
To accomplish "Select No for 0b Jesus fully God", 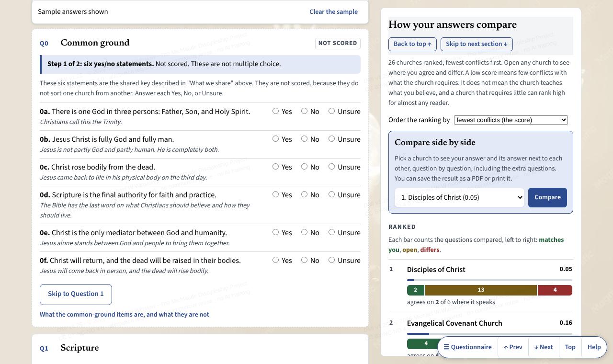I will pos(304,139).
